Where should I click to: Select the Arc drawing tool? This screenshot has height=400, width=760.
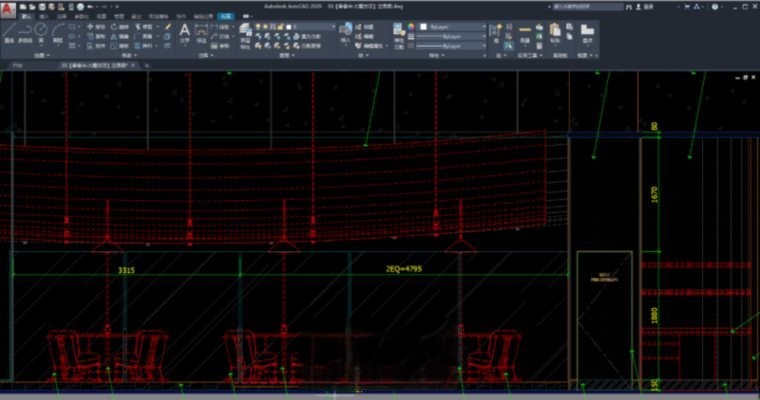point(57,31)
